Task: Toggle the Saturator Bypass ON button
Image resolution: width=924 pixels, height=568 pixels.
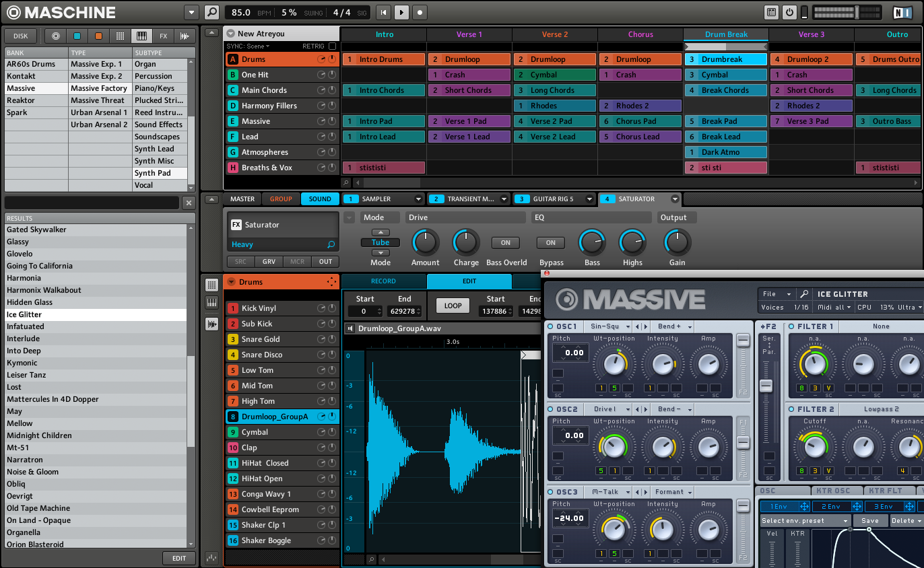Action: pos(550,243)
